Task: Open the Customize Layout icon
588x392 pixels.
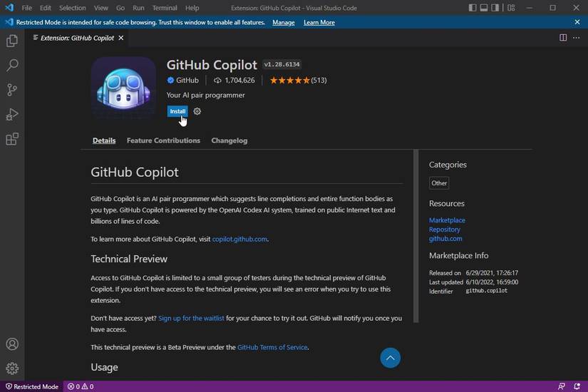Action: pyautogui.click(x=511, y=8)
